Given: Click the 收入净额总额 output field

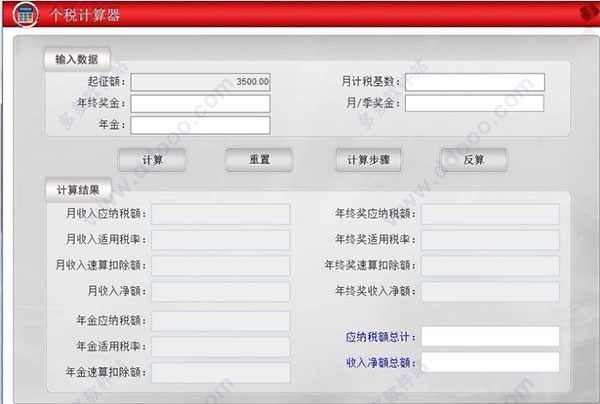Looking at the screenshot, I should (490, 362).
